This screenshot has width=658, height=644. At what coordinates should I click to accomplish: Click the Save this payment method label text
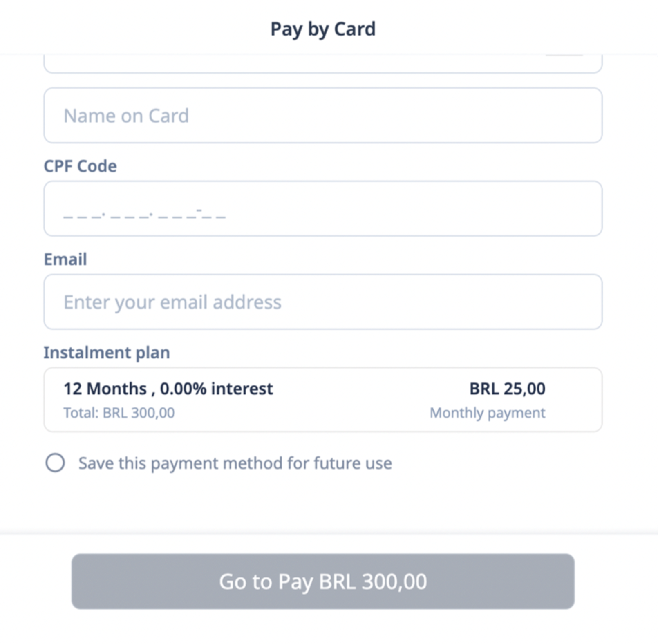click(x=235, y=463)
